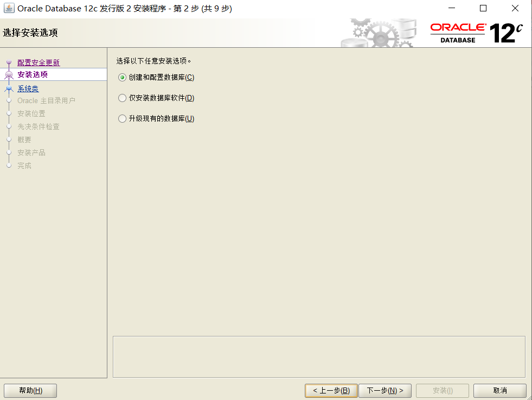Click the 完成 step text
Screen dimensions: 532x400
pyautogui.click(x=24, y=166)
